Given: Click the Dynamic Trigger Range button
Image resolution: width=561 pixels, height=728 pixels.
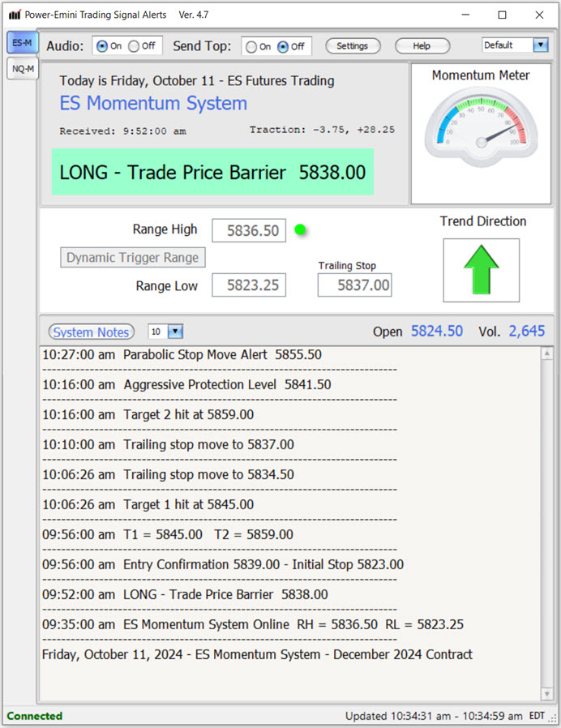Looking at the screenshot, I should (133, 258).
